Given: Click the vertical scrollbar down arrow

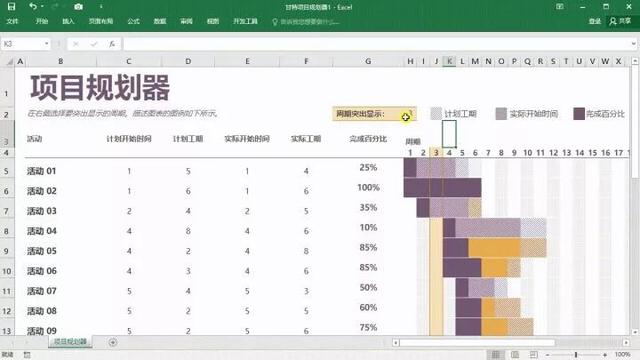Looking at the screenshot, I should (x=635, y=332).
